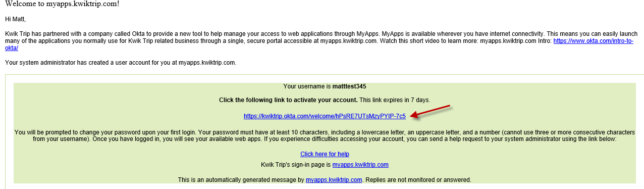
Task: Click bold 'Click the following link to activate' text
Action: 288,100
